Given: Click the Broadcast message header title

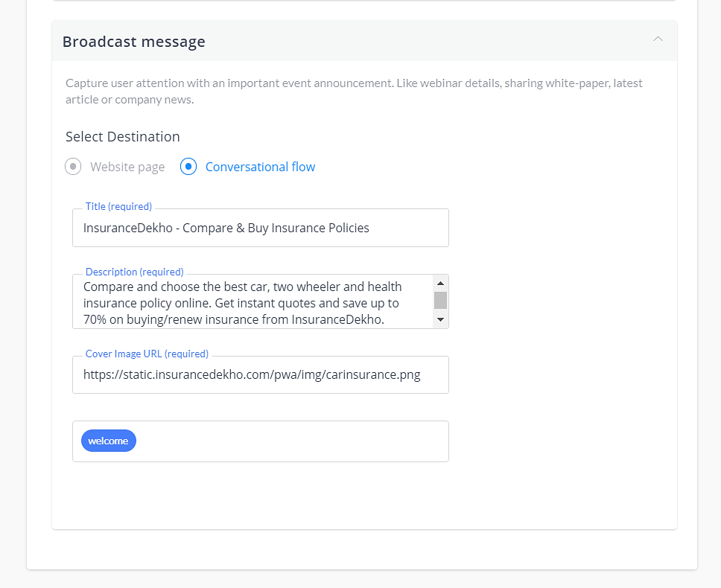Looking at the screenshot, I should tap(134, 42).
